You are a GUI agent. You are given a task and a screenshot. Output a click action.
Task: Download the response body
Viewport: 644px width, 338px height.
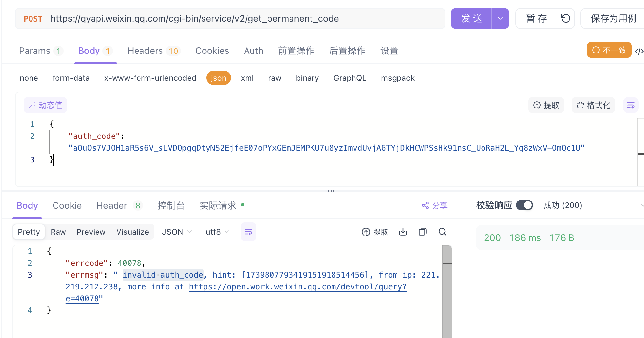403,232
